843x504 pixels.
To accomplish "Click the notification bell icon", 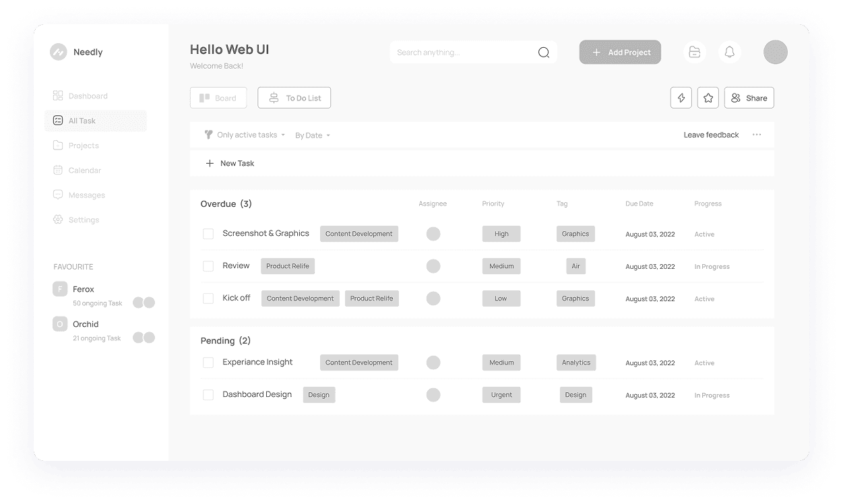I will click(729, 53).
